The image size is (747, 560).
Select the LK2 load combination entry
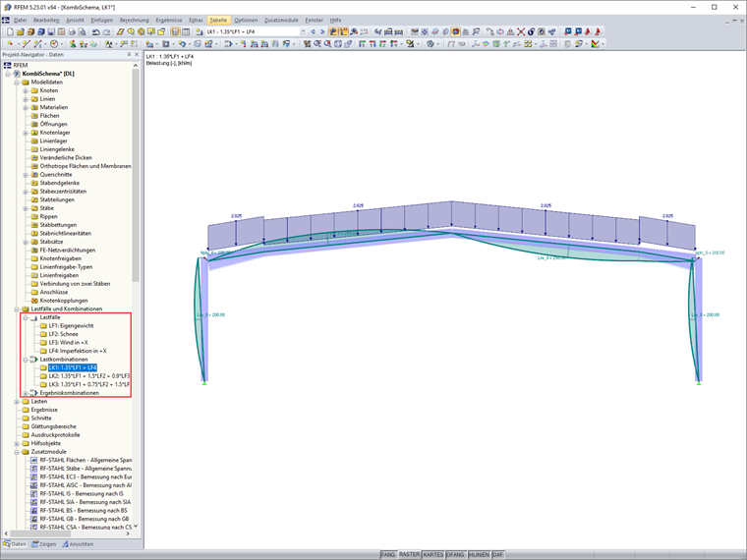coord(89,376)
